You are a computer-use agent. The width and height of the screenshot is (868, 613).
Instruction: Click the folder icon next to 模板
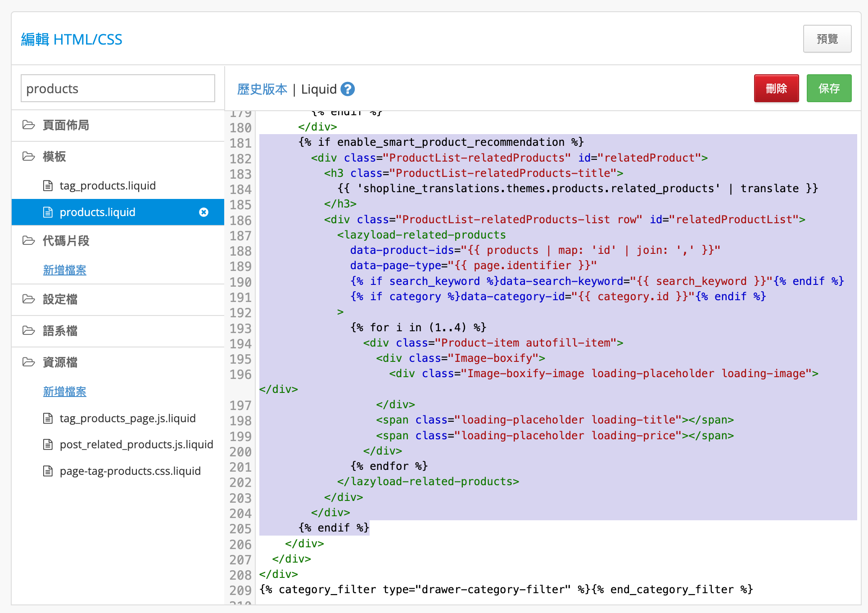(x=29, y=156)
